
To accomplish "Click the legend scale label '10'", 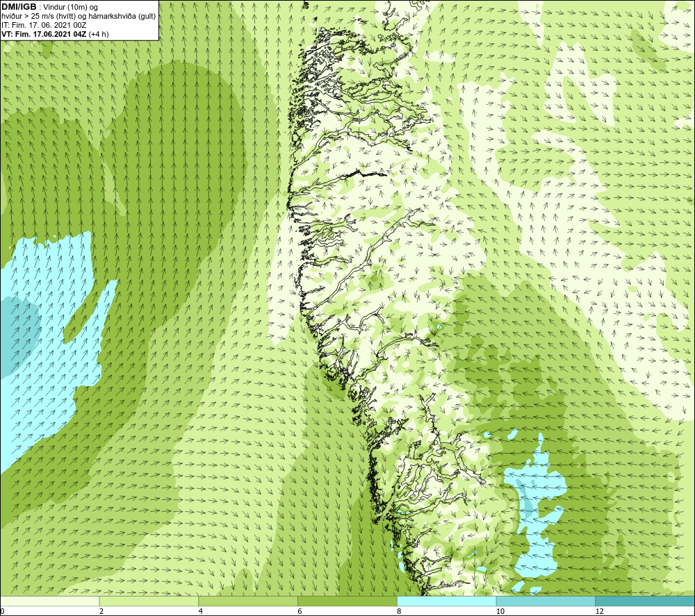I will point(500,612).
